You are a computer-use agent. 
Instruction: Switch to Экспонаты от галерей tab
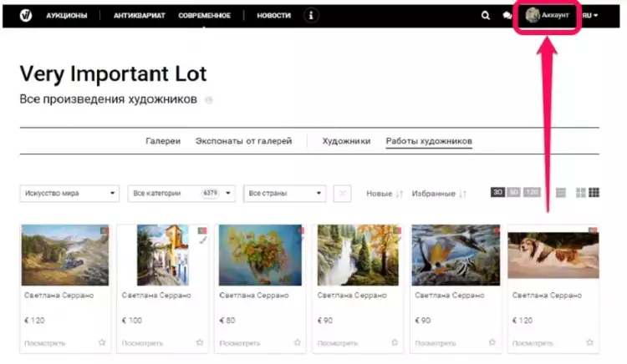[x=243, y=141]
